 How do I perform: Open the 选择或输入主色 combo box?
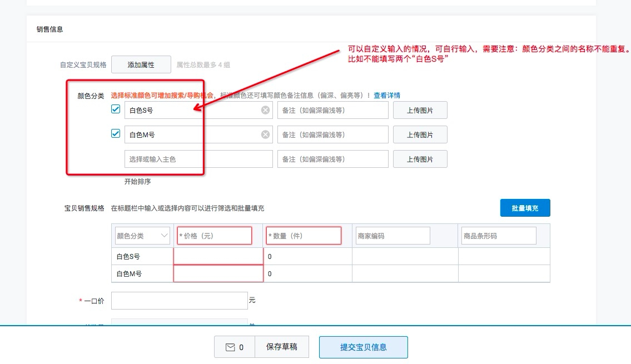(198, 159)
